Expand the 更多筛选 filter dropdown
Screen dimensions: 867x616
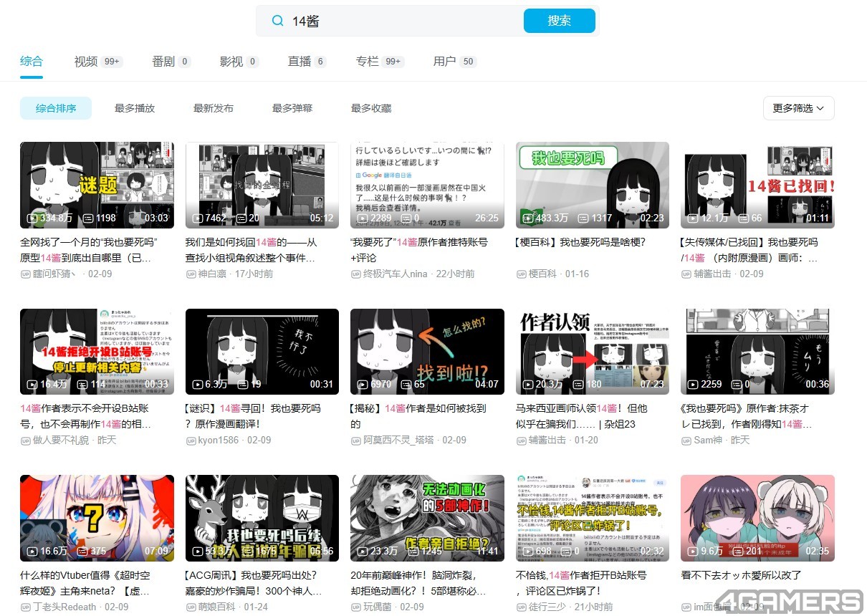(x=798, y=108)
